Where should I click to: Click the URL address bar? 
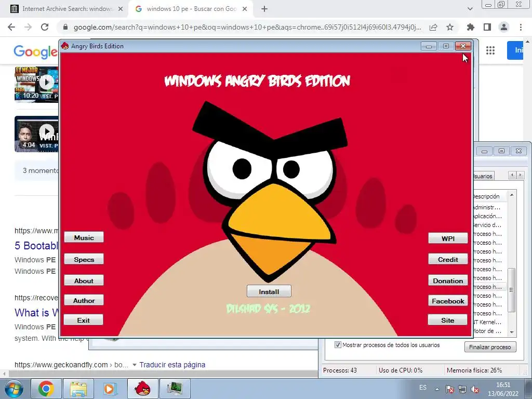point(247,27)
